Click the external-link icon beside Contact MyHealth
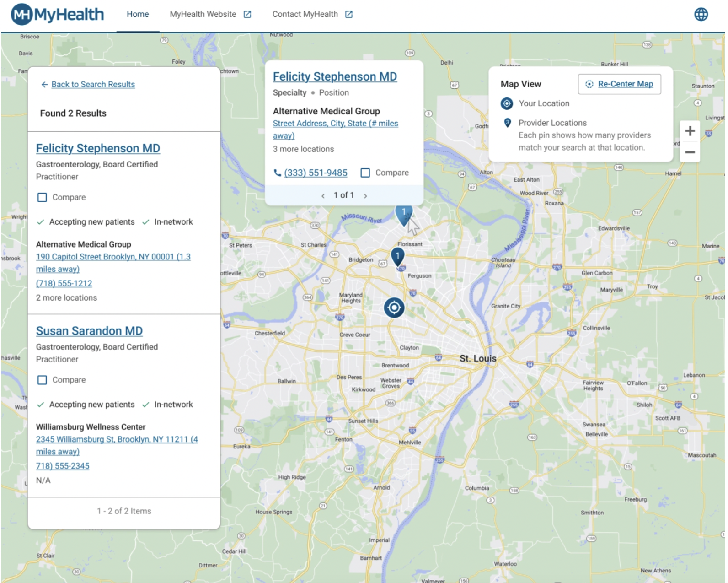This screenshot has height=583, width=728. point(349,14)
